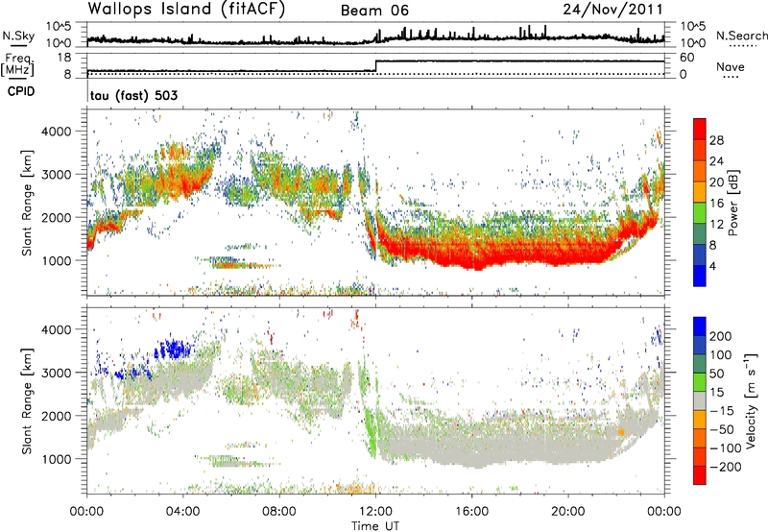Click the "50" label on Velocity colorbar
Screen dimensions: 768x532
coord(716,374)
